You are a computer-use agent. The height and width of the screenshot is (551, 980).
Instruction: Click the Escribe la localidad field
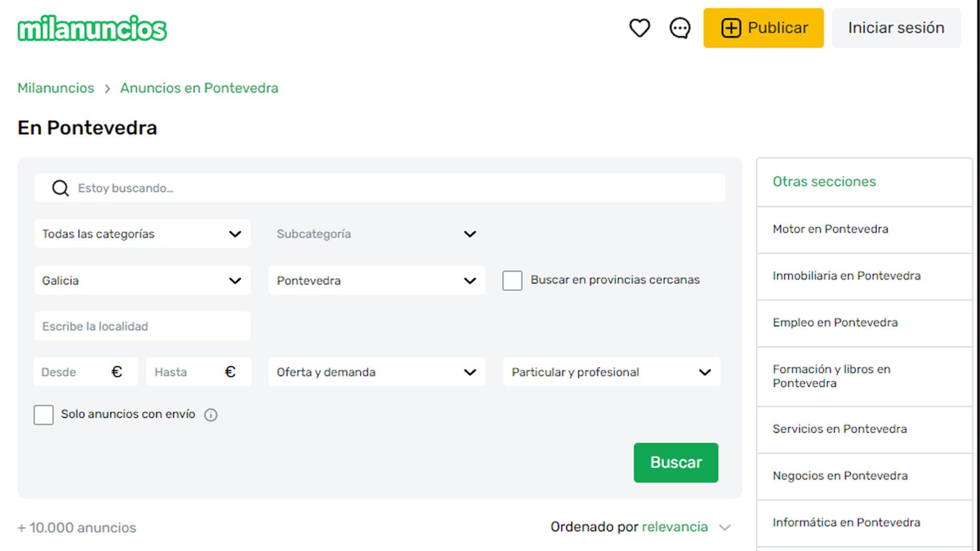(142, 326)
